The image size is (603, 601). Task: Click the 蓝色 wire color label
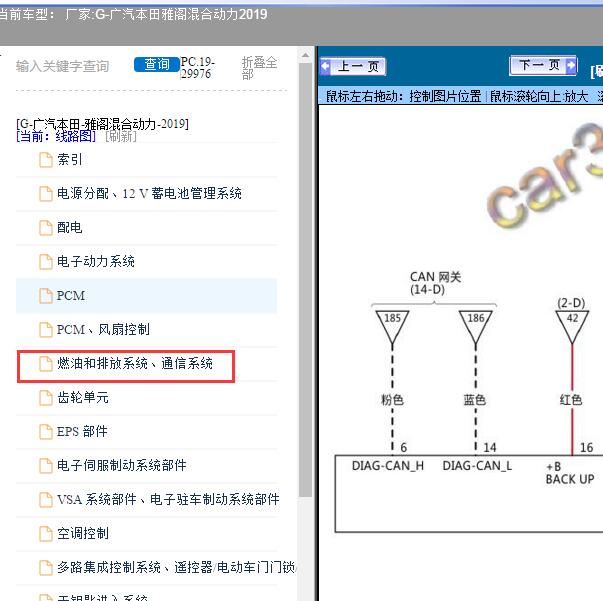tap(475, 400)
